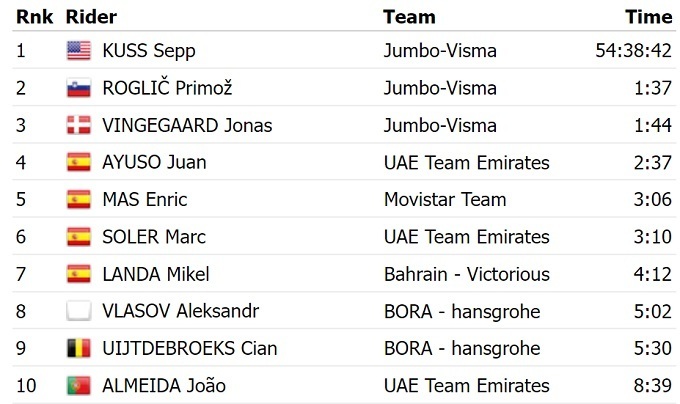Sort by the Rider column header
This screenshot has width=680, height=404.
pyautogui.click(x=91, y=16)
